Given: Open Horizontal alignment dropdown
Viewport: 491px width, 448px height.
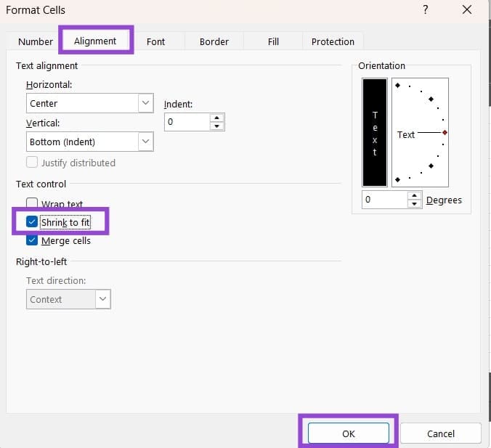Looking at the screenshot, I should [x=145, y=103].
